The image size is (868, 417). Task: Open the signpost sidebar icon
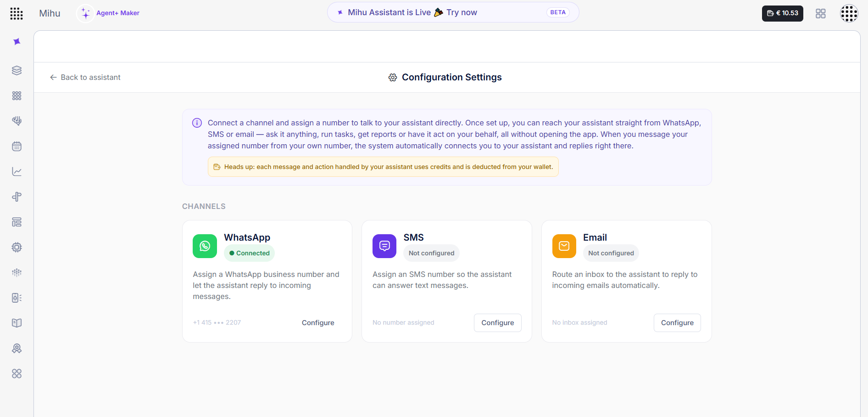click(x=17, y=197)
